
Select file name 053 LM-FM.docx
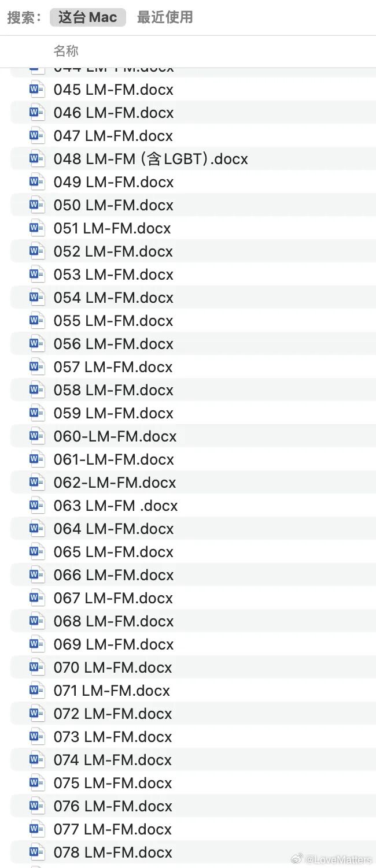click(x=113, y=275)
